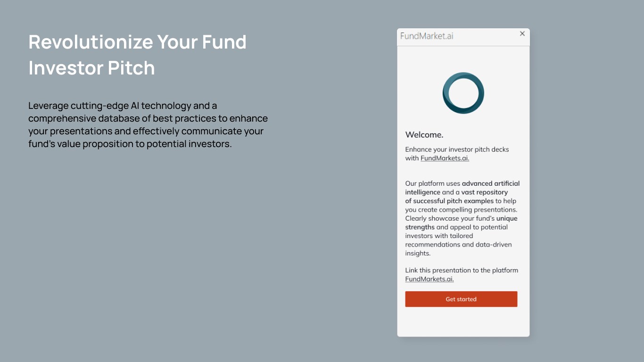The height and width of the screenshot is (362, 644).
Task: Click 'investors with tailored' text line
Action: [x=439, y=236]
